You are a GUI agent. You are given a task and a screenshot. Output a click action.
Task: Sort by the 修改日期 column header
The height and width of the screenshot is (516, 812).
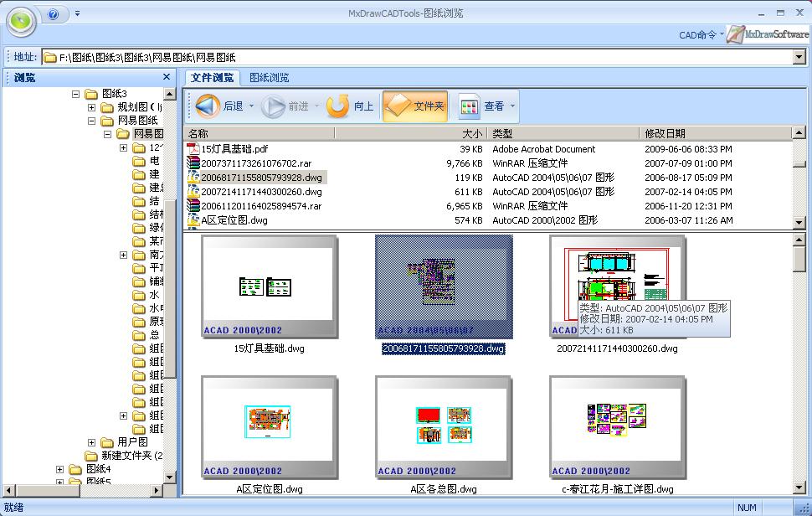click(x=665, y=133)
